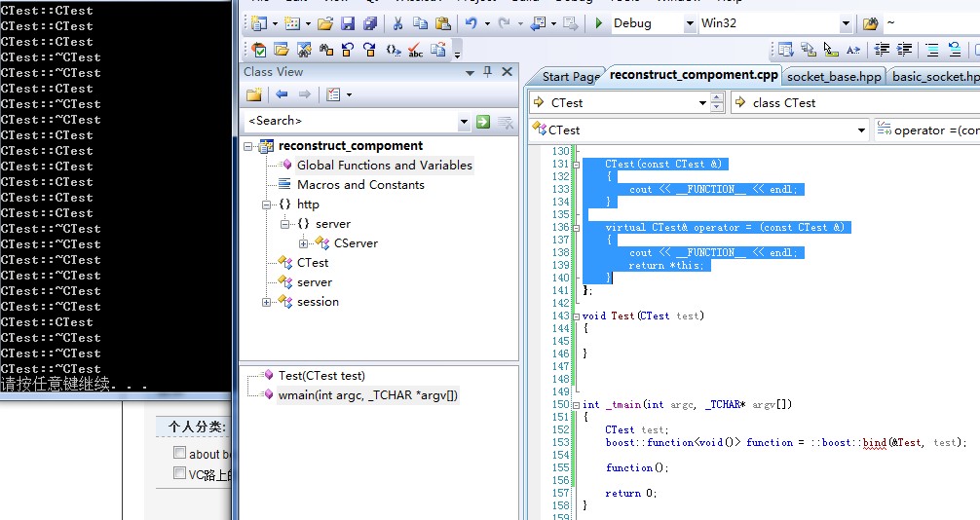Click the spell check abc icon
This screenshot has height=520, width=980.
pyautogui.click(x=415, y=50)
